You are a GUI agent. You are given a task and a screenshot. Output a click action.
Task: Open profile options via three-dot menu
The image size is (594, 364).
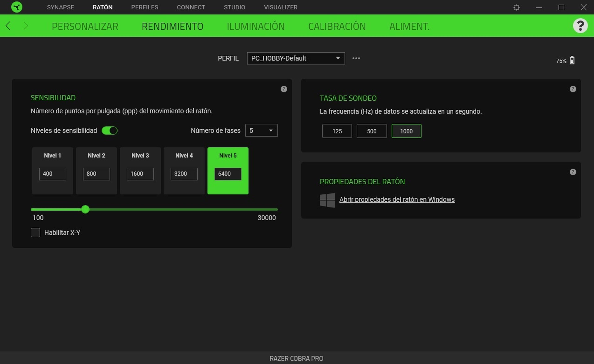pyautogui.click(x=356, y=58)
